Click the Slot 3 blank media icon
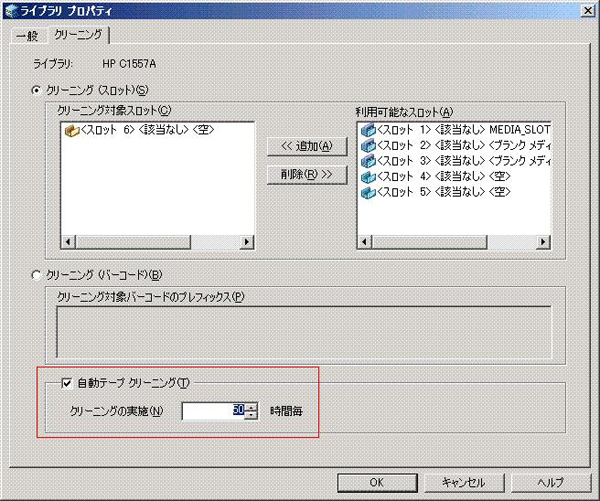 [x=367, y=160]
